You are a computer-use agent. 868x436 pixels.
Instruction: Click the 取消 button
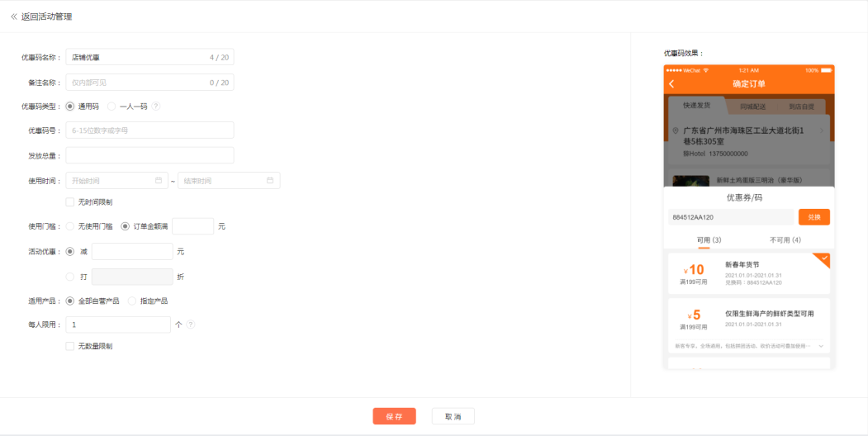453,416
